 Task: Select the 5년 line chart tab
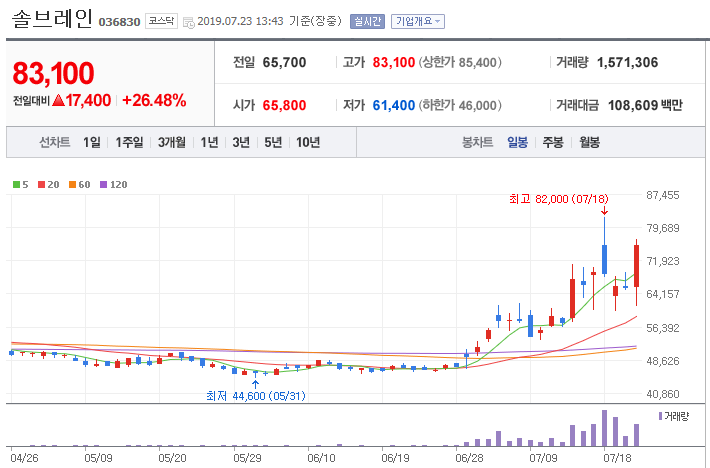click(273, 143)
